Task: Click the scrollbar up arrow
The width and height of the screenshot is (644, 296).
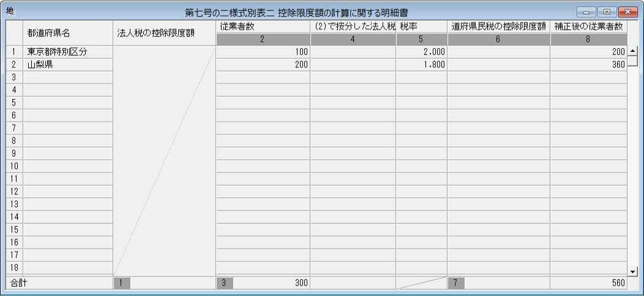Action: [x=632, y=52]
